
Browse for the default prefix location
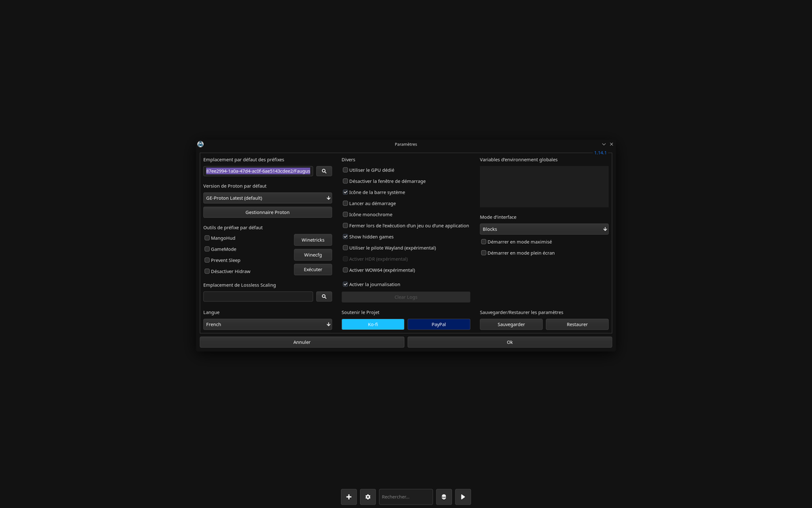pyautogui.click(x=323, y=171)
